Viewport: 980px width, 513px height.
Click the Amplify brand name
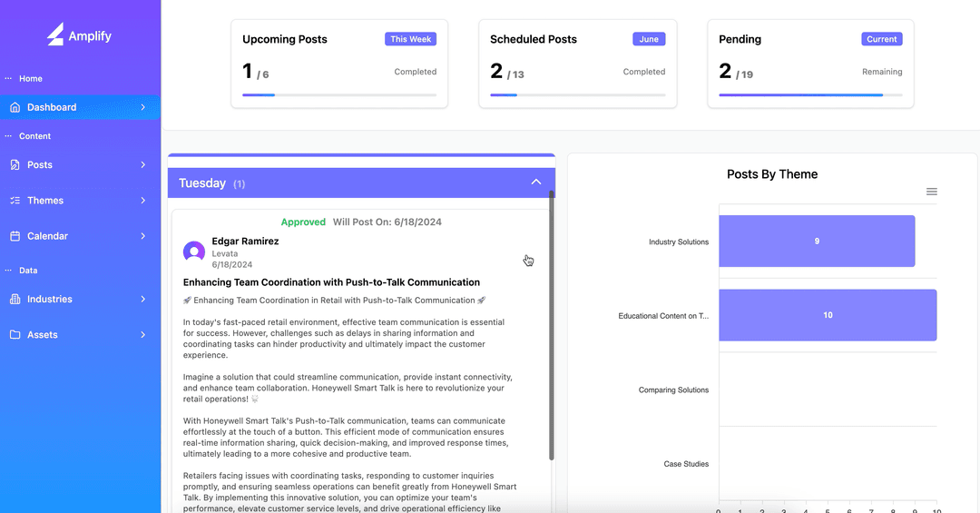click(x=90, y=36)
